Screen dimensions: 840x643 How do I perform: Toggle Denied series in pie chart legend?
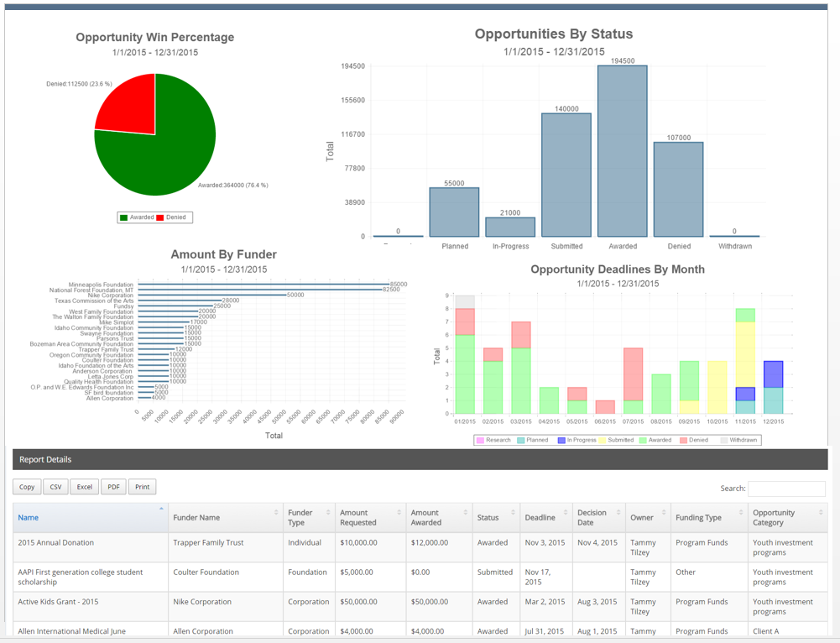click(x=172, y=217)
